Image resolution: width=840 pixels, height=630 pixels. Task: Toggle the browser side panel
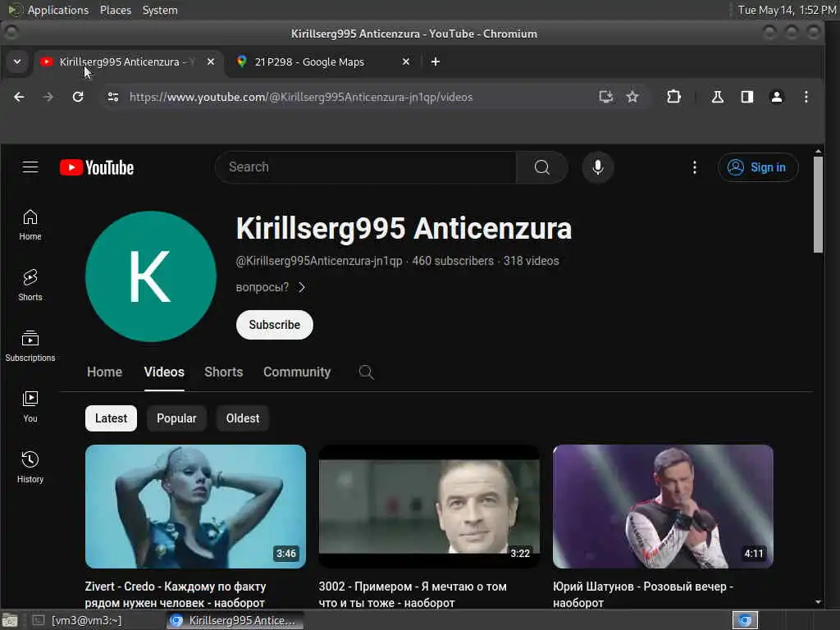click(x=746, y=97)
